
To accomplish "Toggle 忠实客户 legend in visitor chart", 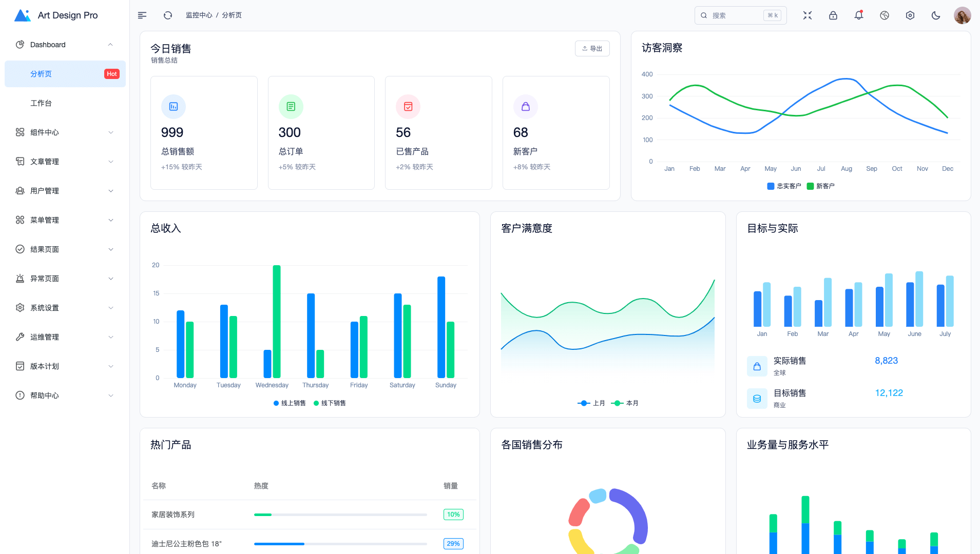I will click(x=784, y=186).
